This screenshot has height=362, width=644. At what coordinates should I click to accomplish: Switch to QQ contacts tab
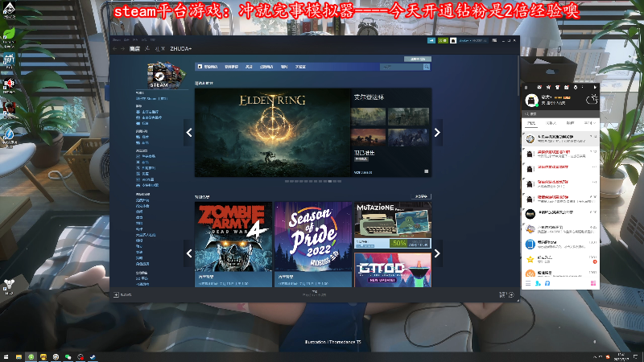551,123
